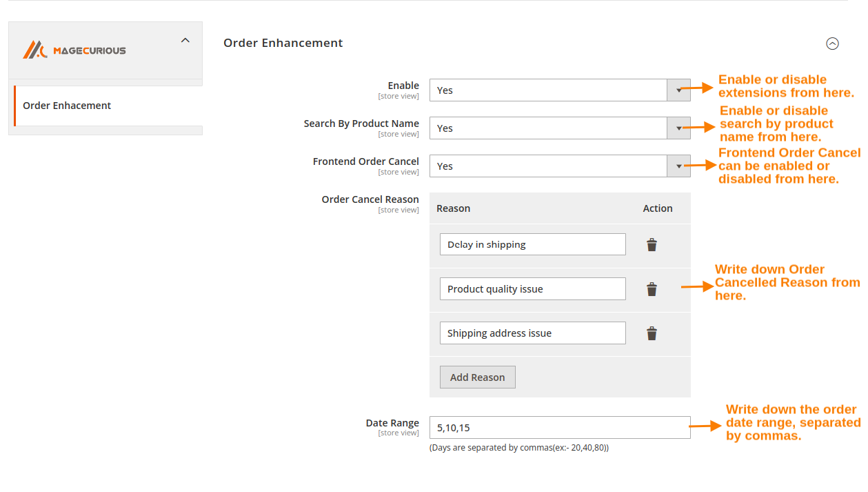Collapse Order Enhancement using the circular chevron icon
The width and height of the screenshot is (868, 492).
pos(832,43)
